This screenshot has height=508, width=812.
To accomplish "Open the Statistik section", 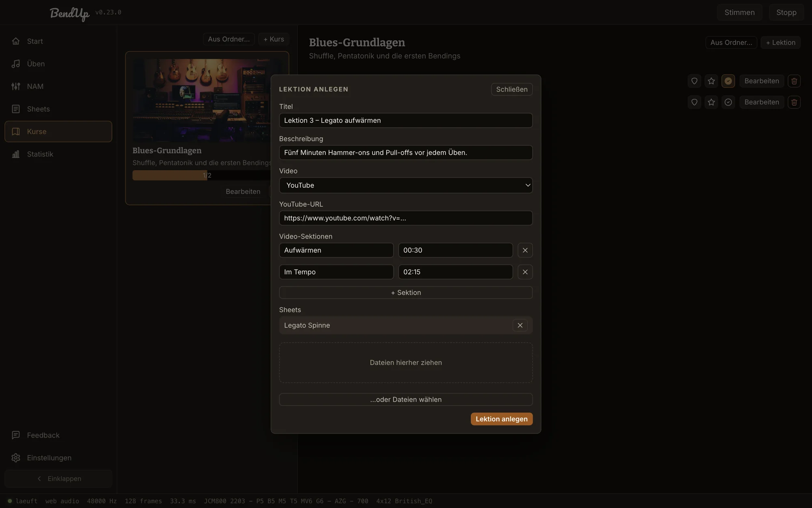I will (58, 154).
